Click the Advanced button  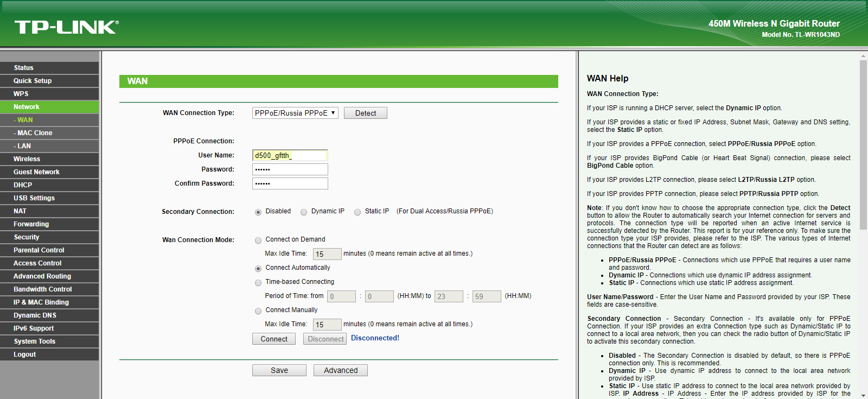tap(341, 370)
